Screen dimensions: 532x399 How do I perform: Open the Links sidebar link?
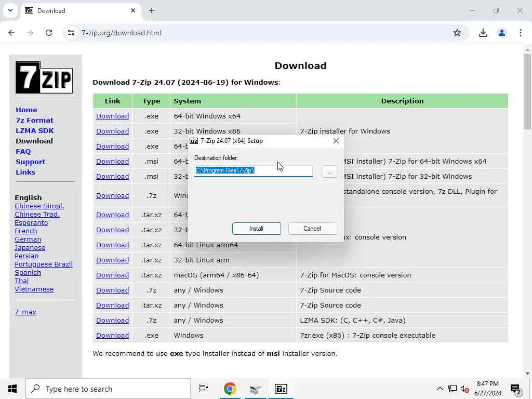tap(25, 172)
